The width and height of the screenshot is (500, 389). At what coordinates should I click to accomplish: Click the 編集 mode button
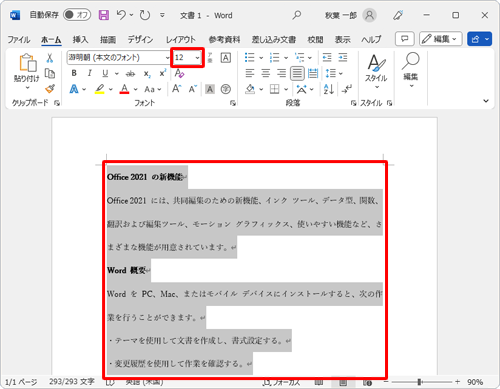tap(441, 39)
